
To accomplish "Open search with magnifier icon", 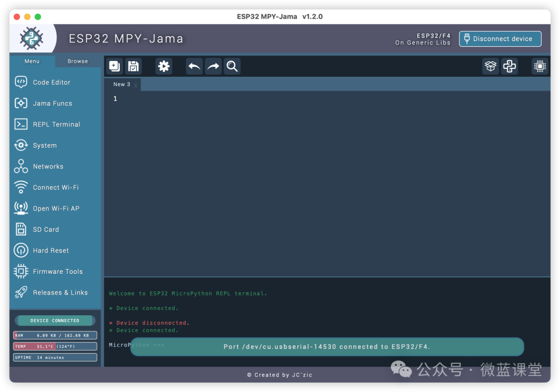I will point(232,66).
